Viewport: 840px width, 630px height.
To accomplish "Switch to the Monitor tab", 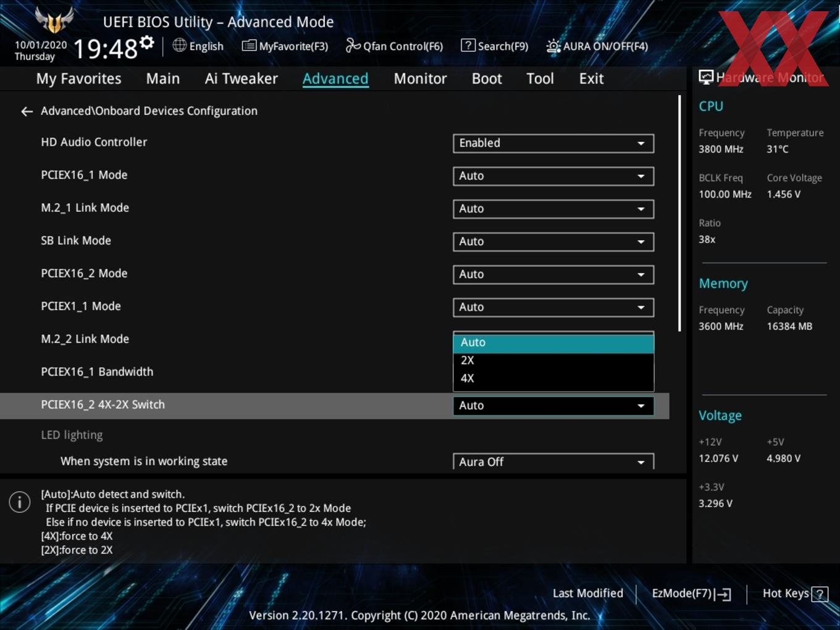I will pos(420,79).
